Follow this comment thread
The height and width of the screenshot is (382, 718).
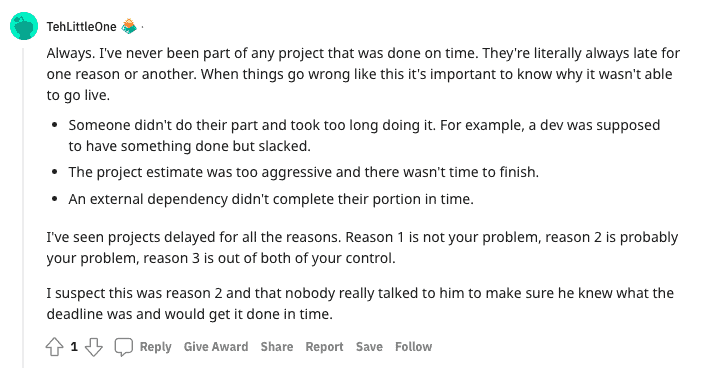coord(413,347)
